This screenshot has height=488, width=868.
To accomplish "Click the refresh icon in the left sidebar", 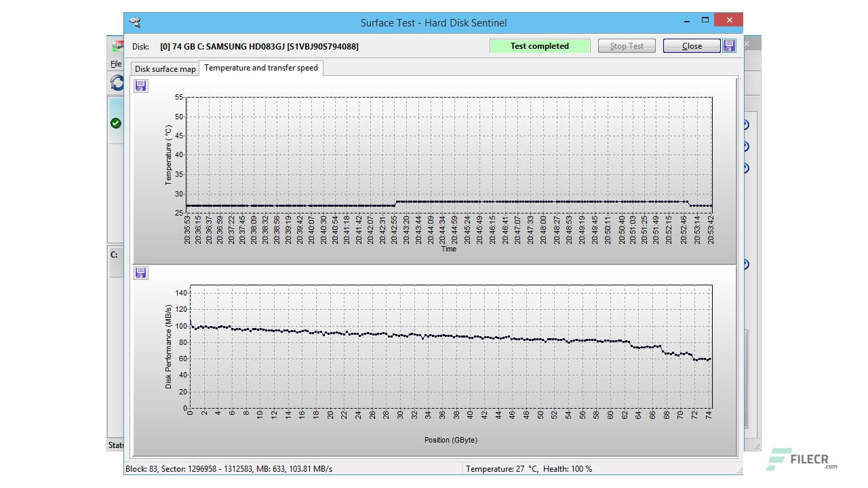I will coord(116,83).
